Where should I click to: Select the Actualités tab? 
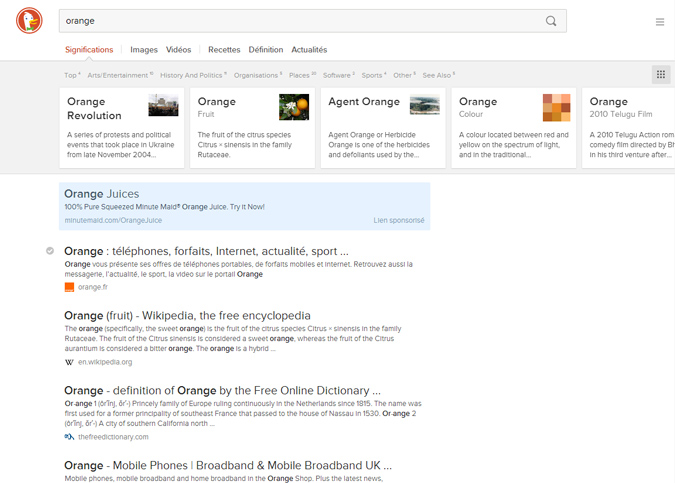(x=309, y=50)
